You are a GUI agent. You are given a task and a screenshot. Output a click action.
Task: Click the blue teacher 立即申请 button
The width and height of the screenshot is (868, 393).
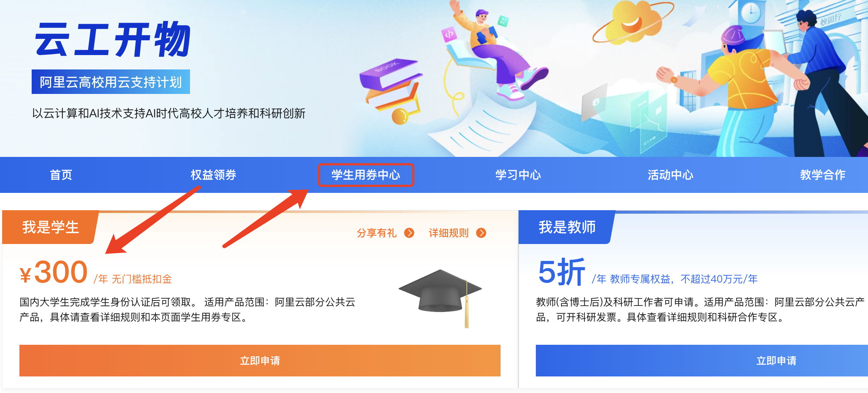click(x=702, y=361)
